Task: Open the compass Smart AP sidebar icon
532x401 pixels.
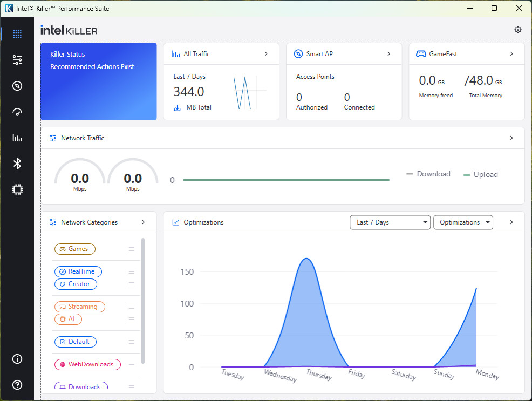Action: tap(17, 86)
